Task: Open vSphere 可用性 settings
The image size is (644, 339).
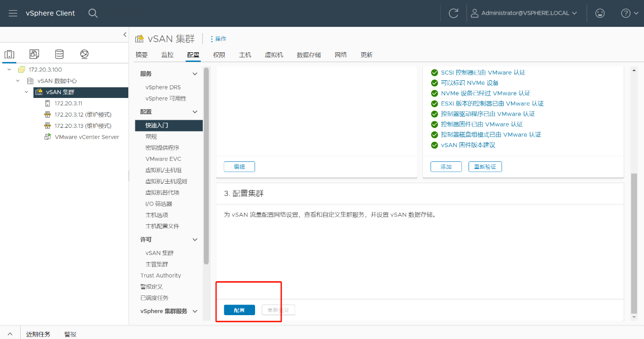Action: [x=166, y=98]
